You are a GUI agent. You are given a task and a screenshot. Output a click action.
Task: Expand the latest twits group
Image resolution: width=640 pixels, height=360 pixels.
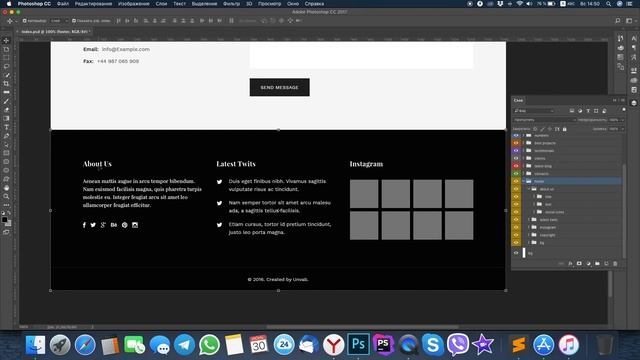(x=529, y=220)
